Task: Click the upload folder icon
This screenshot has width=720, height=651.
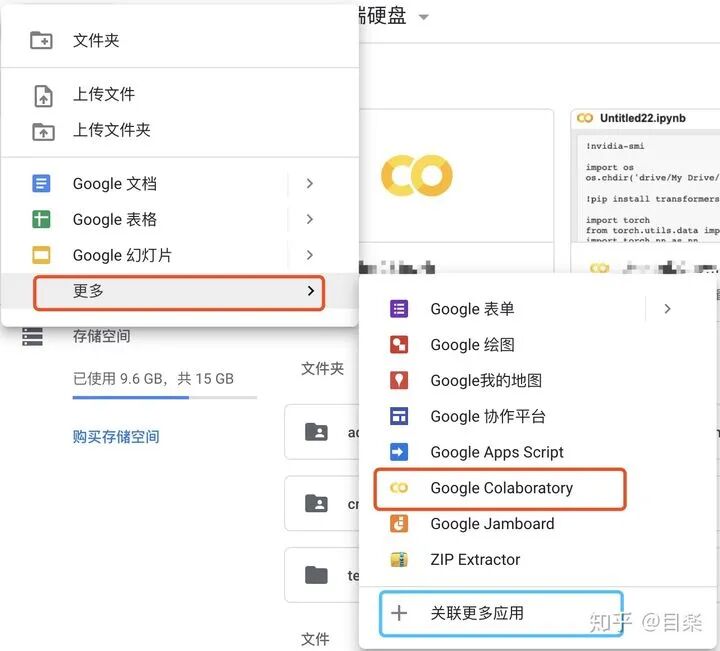Action: 43,131
